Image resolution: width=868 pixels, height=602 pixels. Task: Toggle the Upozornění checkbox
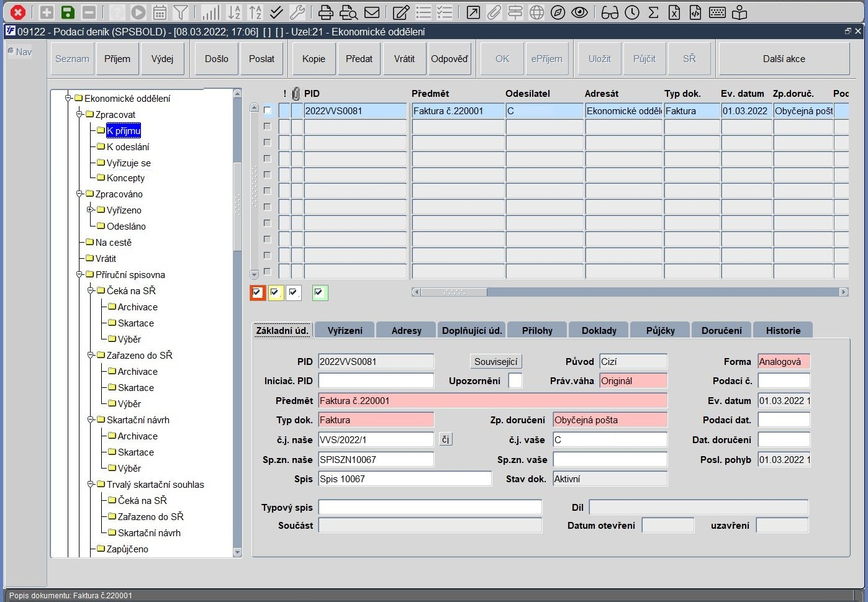[515, 380]
